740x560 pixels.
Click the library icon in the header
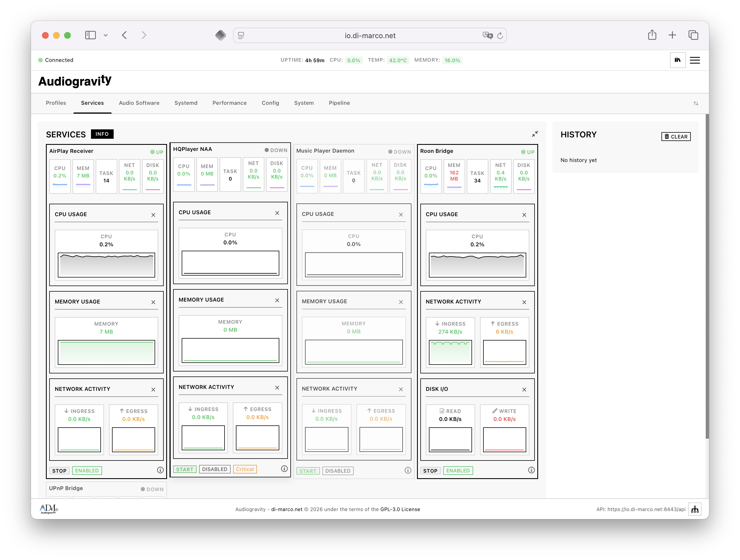click(678, 60)
